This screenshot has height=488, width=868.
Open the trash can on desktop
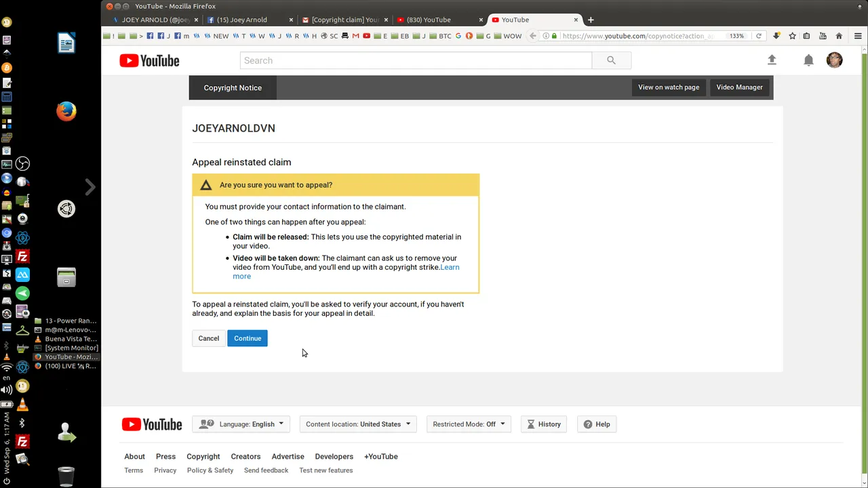pos(66,476)
